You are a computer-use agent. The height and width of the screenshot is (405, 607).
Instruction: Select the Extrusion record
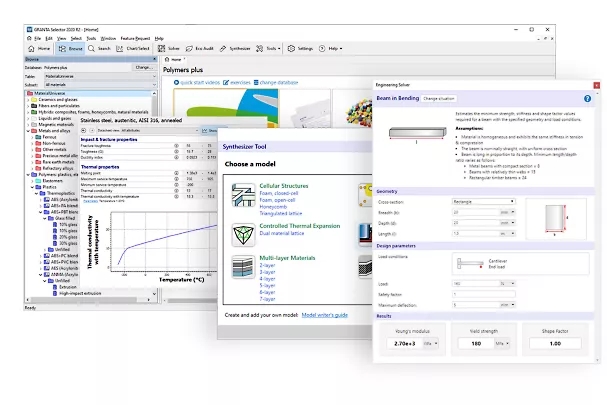68,287
